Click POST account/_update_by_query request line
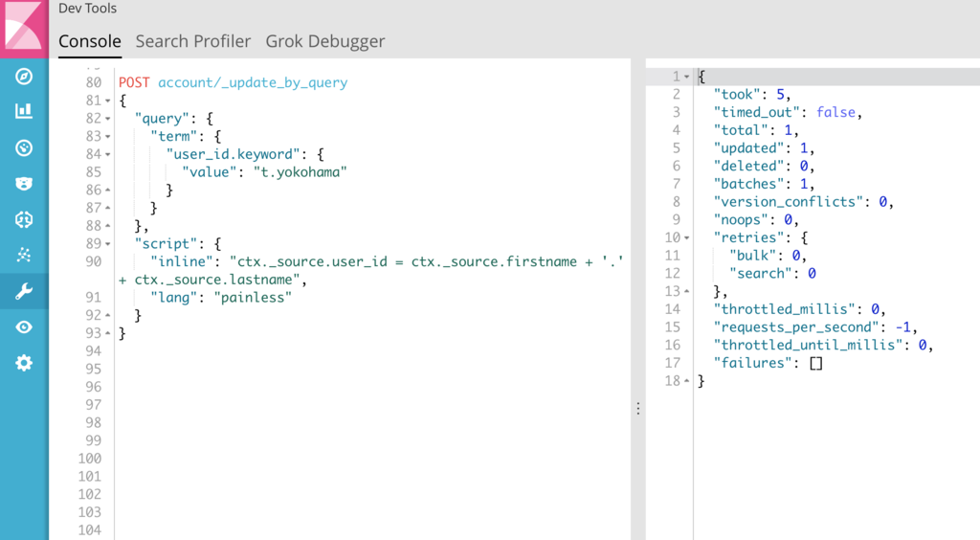This screenshot has width=980, height=540. [x=234, y=82]
